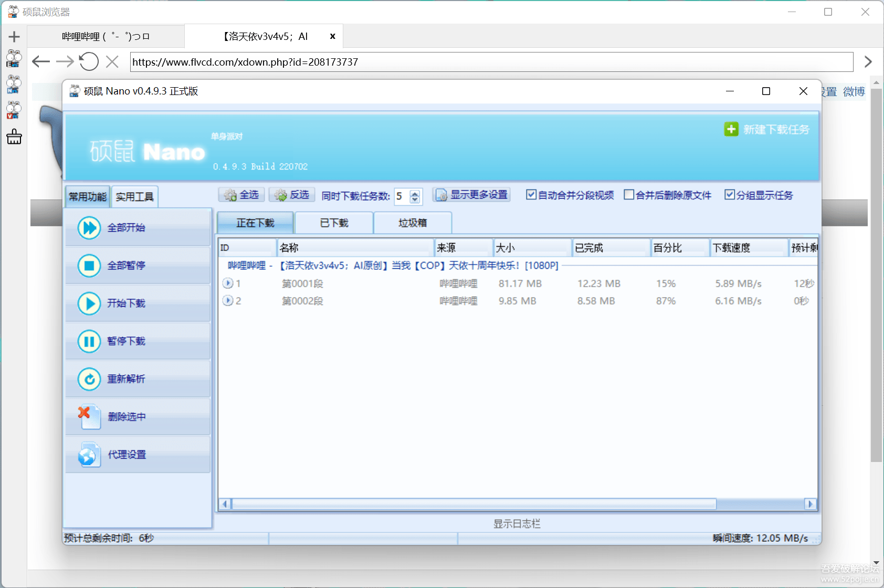Click play icon of task 2
Screen dimensions: 884x588
pos(228,301)
